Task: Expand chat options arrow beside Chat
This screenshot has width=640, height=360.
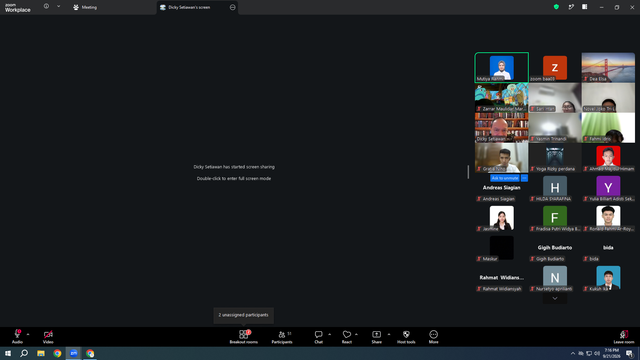Action: click(x=329, y=334)
